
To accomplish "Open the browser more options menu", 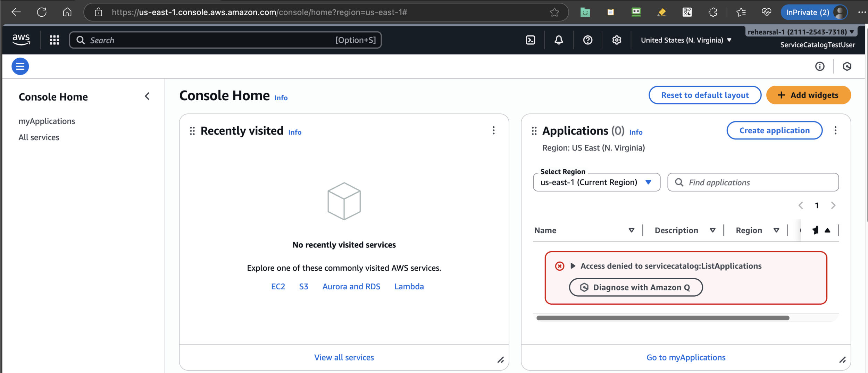I will click(x=862, y=12).
